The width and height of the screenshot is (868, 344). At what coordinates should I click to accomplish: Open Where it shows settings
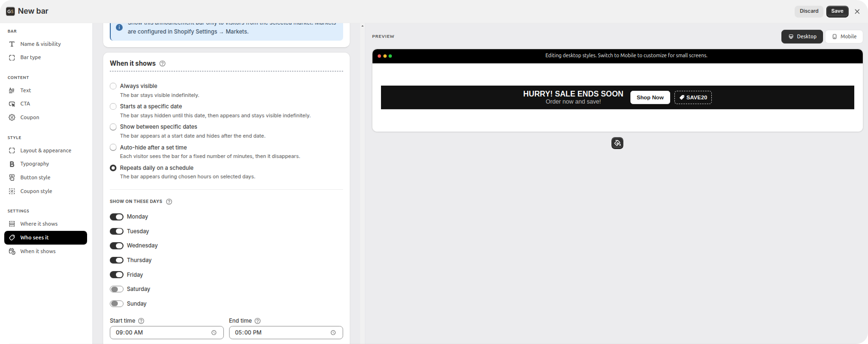point(45,224)
